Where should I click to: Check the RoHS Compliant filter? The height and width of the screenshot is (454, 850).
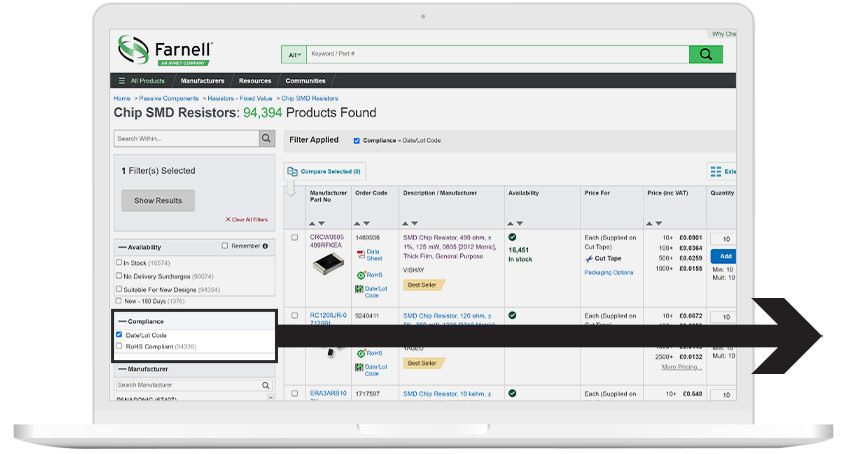[x=119, y=346]
